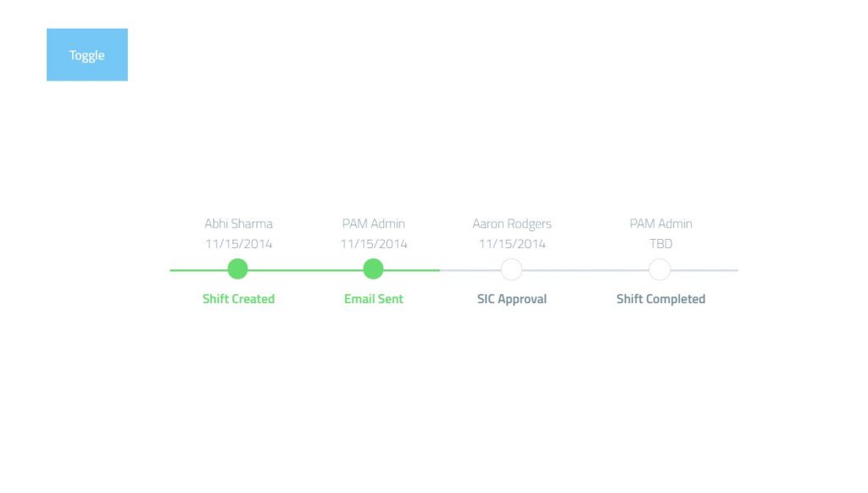
Task: Click the date above Email Sent marker
Action: [374, 244]
